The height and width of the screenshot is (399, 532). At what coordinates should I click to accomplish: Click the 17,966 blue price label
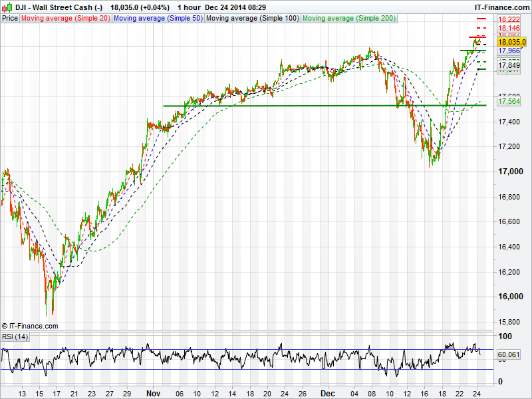point(509,51)
